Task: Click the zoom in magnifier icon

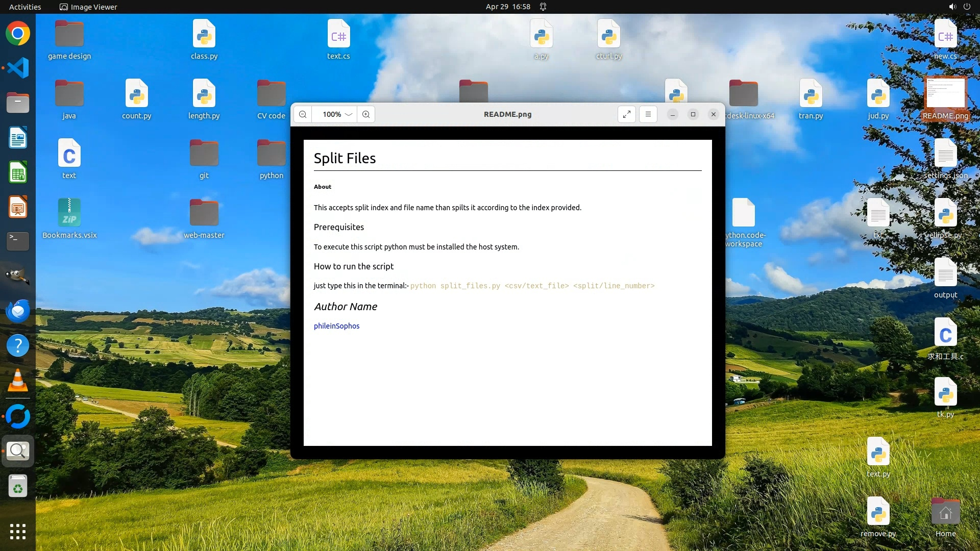Action: (366, 114)
